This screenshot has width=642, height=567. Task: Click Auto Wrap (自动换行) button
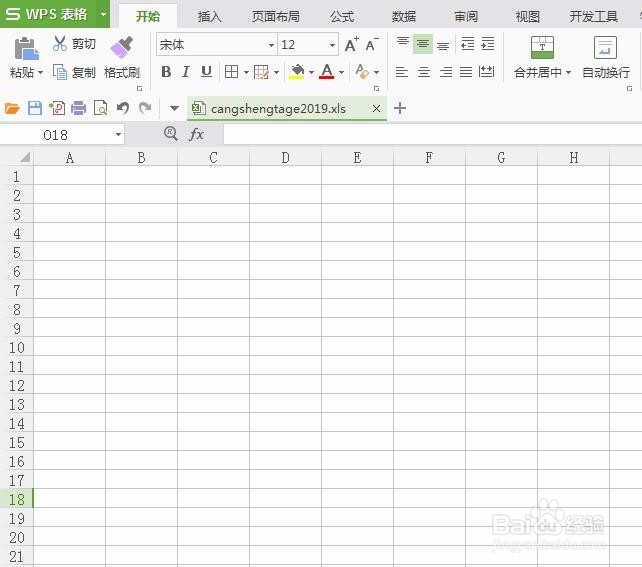[x=605, y=56]
